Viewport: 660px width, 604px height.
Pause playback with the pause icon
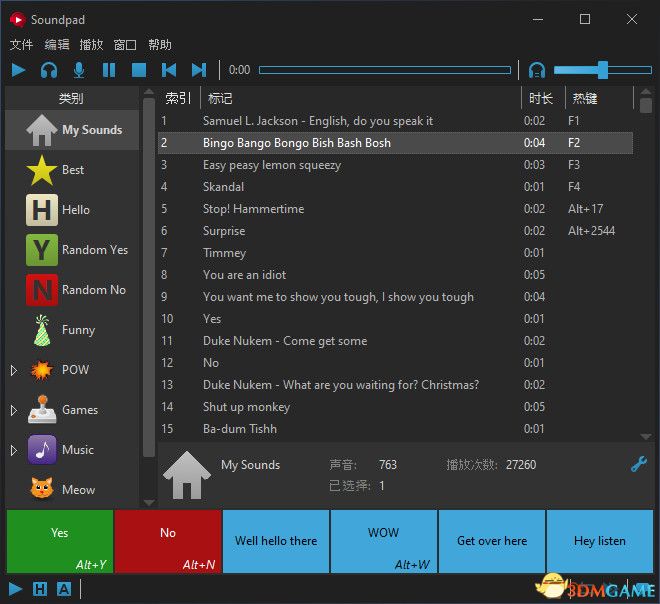(x=109, y=70)
